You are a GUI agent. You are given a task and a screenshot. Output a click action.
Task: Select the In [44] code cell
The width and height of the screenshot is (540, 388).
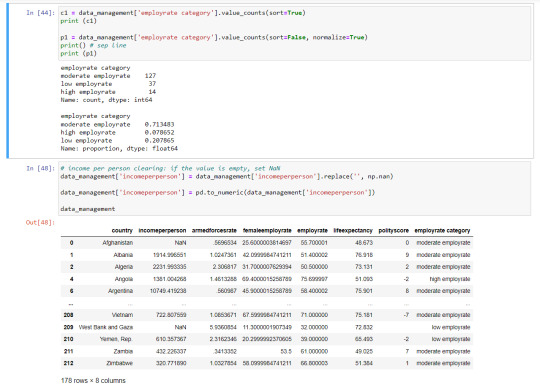tap(294, 33)
